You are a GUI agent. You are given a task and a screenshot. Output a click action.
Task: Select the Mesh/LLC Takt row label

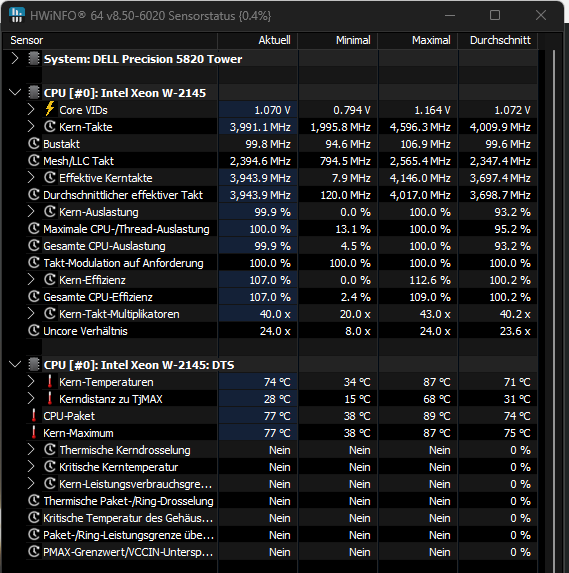pyautogui.click(x=79, y=161)
